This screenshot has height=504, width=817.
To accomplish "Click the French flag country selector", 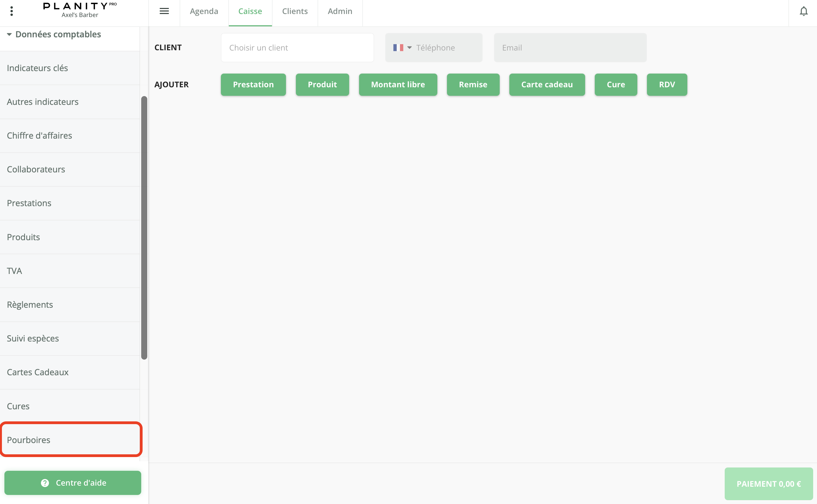I will point(402,48).
